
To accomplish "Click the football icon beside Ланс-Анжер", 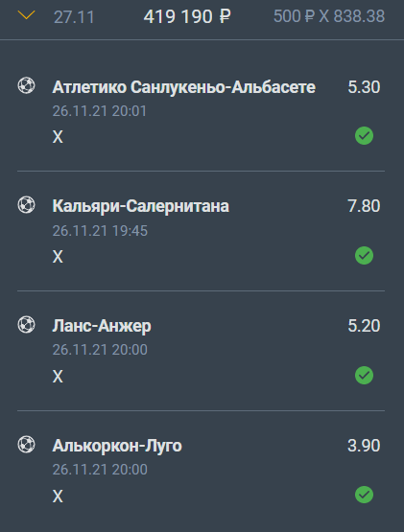I will point(26,324).
